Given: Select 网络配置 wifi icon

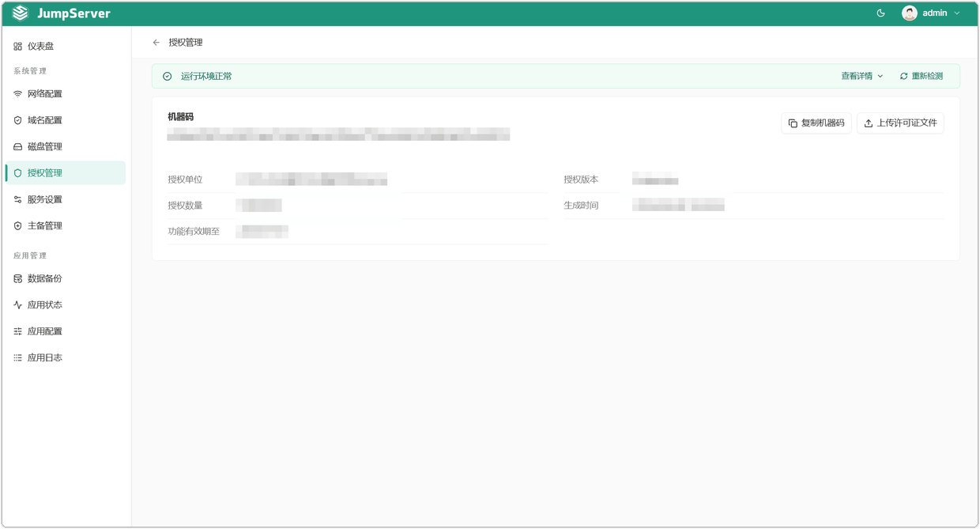Looking at the screenshot, I should 17,94.
